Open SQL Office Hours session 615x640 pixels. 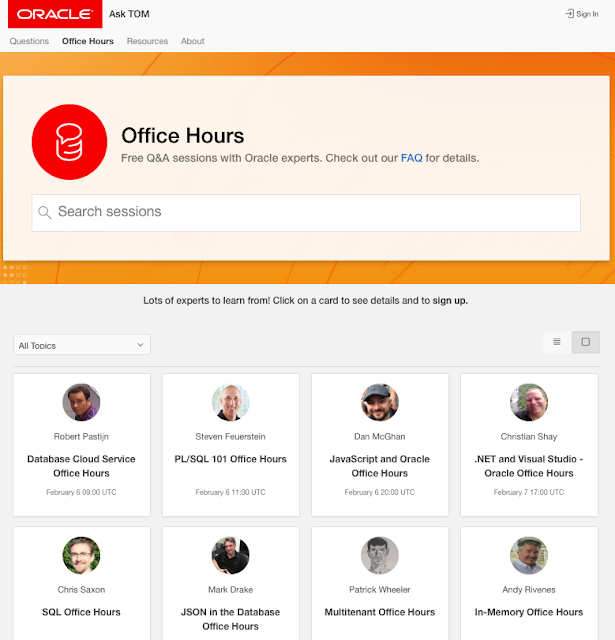click(x=81, y=612)
